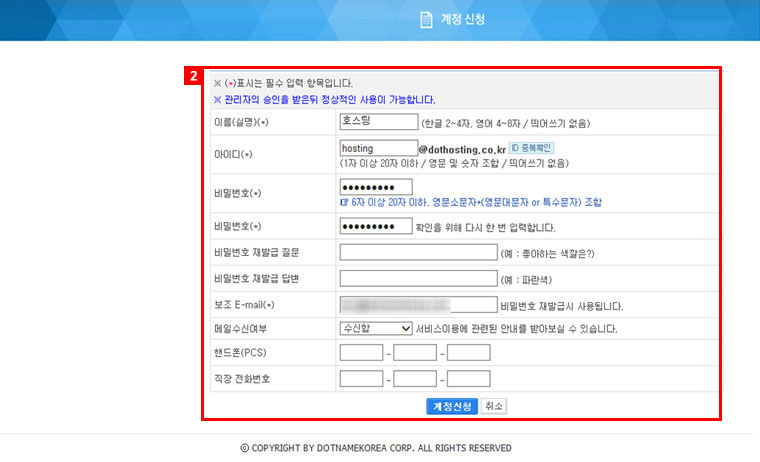Click the 비밀번호 재발급 질문 input
Viewport: 760px width, 462px height.
tap(418, 252)
